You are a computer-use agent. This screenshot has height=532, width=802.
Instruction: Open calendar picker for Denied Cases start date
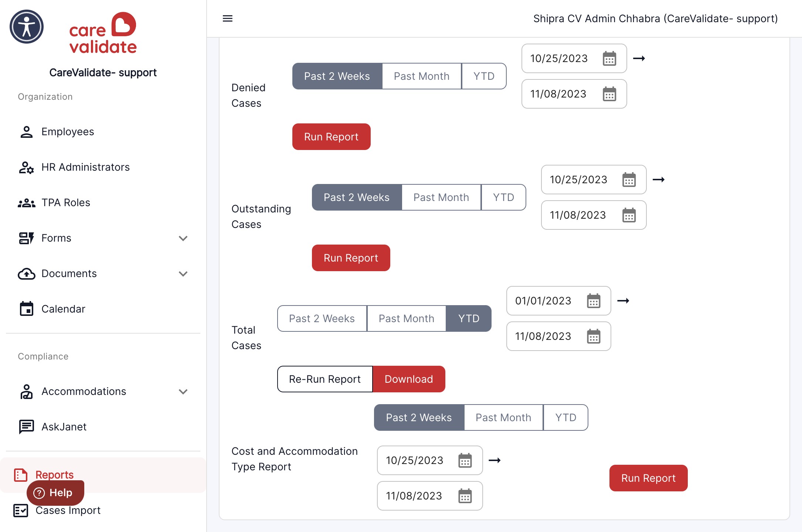coord(609,58)
